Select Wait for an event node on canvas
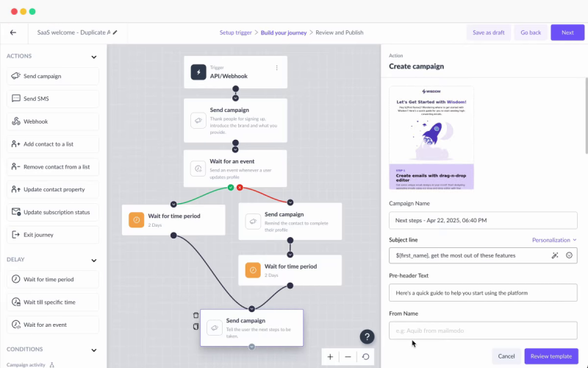 coord(235,169)
